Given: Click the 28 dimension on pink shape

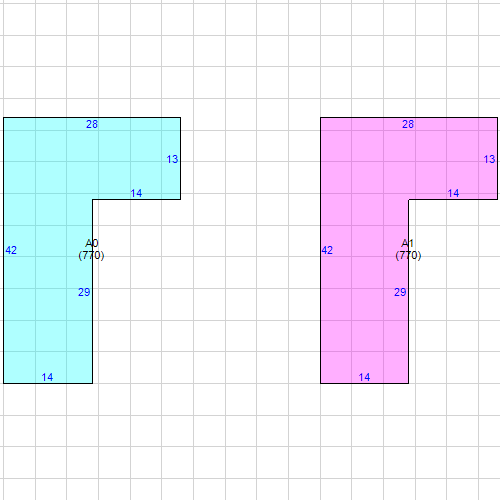Looking at the screenshot, I should pos(408,124).
